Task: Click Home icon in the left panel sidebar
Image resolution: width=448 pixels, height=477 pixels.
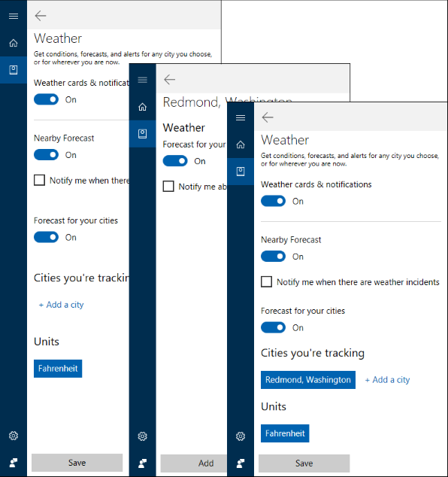Action: click(x=14, y=43)
